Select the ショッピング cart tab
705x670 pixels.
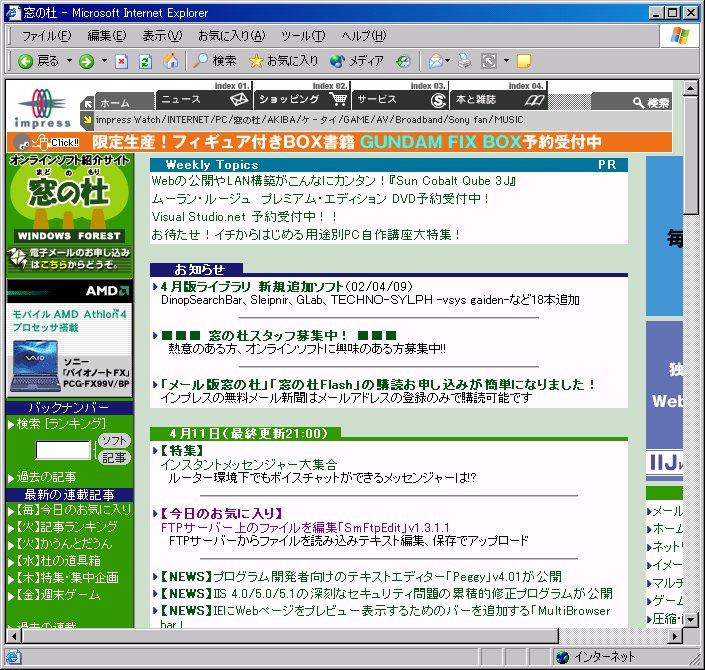pyautogui.click(x=302, y=99)
